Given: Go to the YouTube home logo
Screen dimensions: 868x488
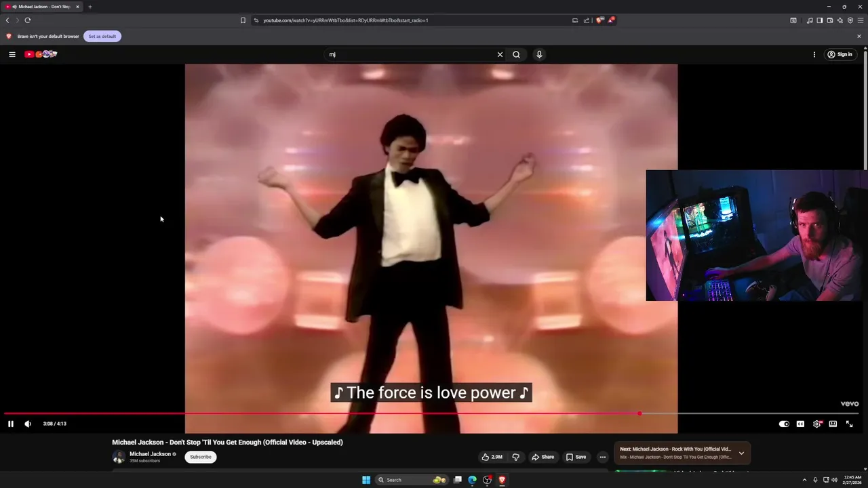Looking at the screenshot, I should pyautogui.click(x=41, y=54).
